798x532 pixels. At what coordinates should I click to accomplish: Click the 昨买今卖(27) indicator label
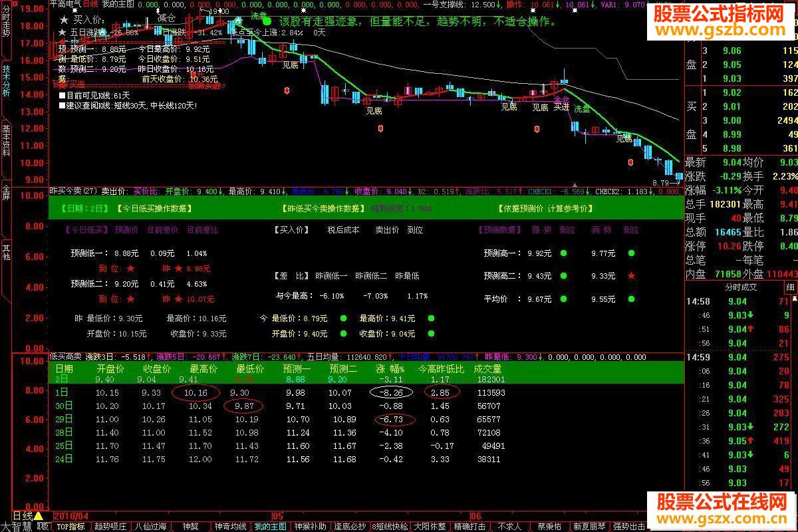pos(73,192)
